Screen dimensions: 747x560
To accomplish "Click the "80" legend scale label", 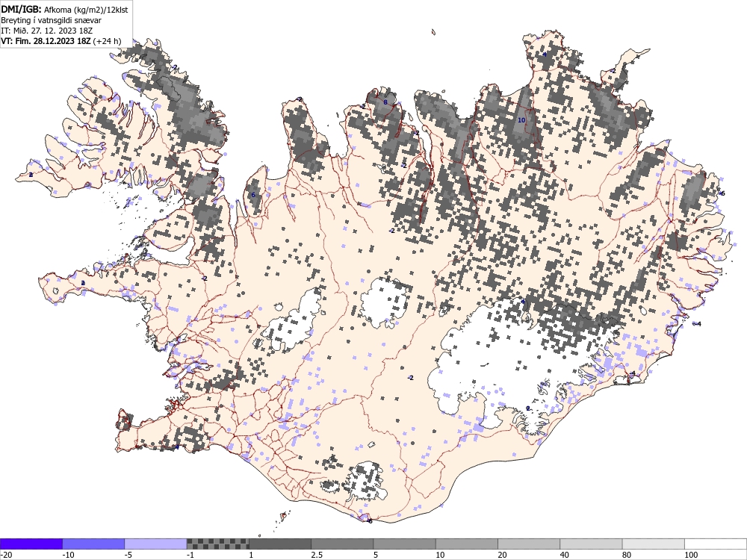I will coord(627,555).
